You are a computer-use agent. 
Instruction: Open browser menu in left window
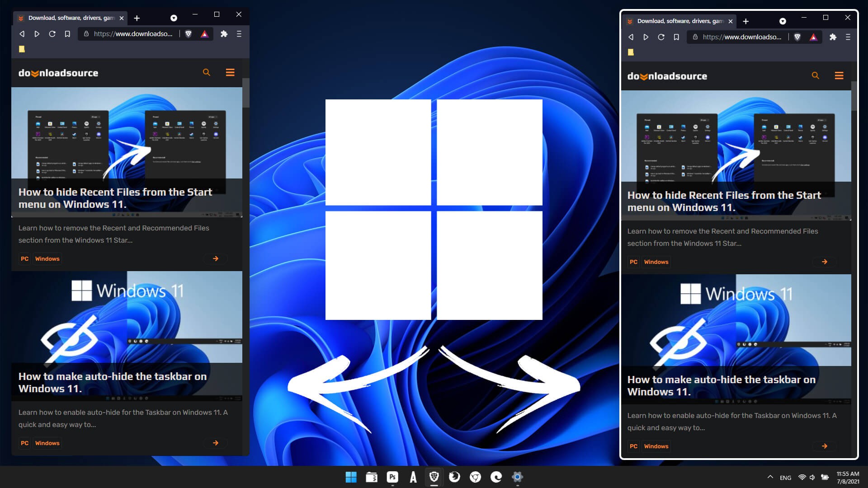(239, 34)
